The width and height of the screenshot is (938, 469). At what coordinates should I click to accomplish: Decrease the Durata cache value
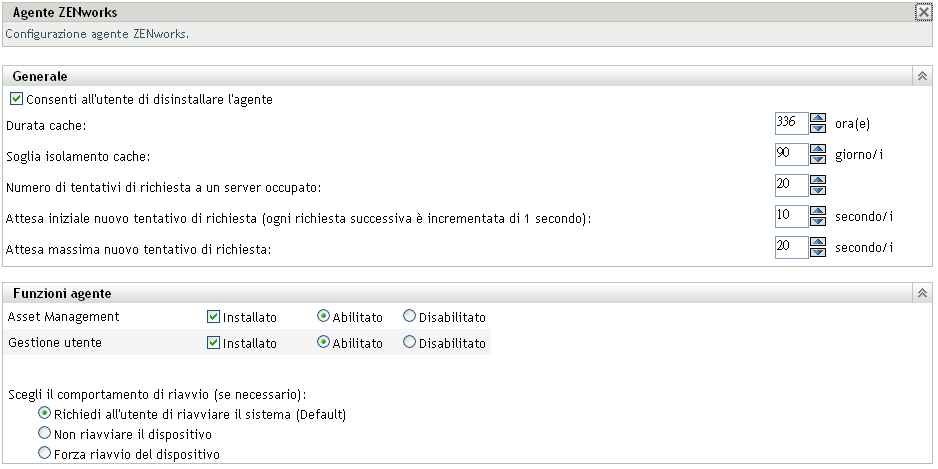pos(818,130)
